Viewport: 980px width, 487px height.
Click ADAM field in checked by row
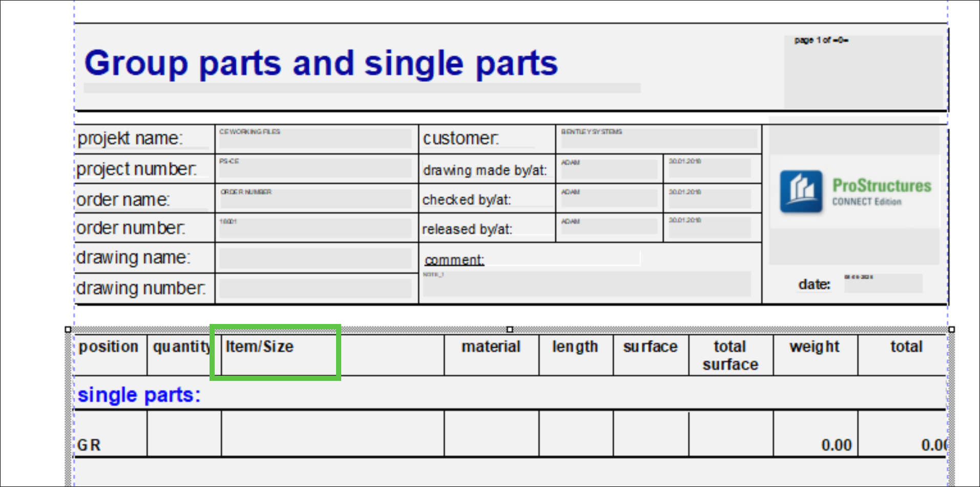click(609, 198)
